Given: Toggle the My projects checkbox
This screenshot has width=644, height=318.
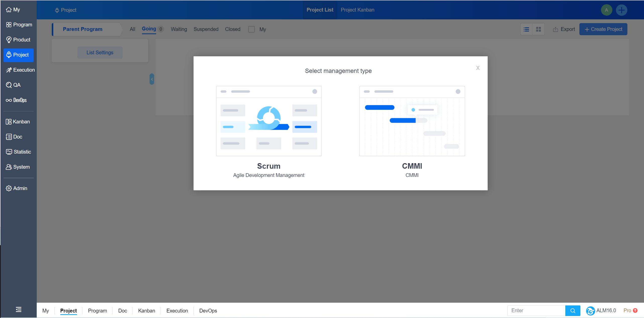Looking at the screenshot, I should 251,29.
